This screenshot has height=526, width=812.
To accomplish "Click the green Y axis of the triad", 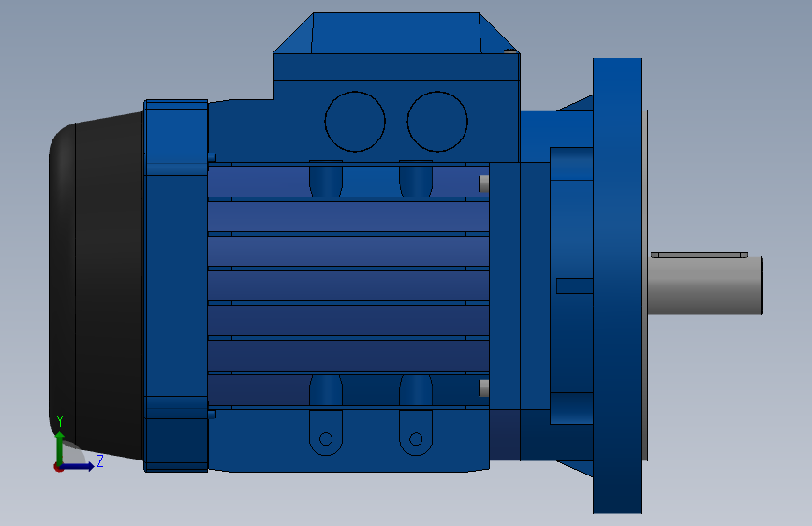I will pyautogui.click(x=60, y=447).
